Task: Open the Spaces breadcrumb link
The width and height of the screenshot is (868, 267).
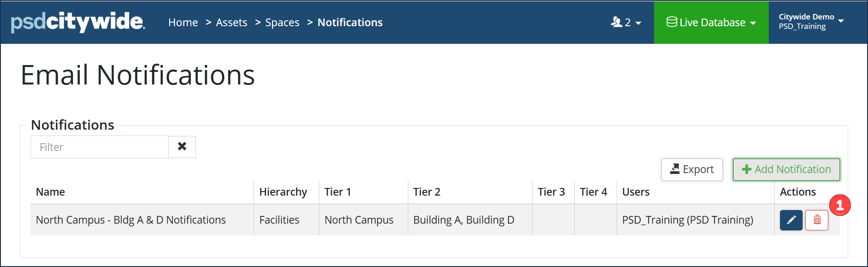Action: (x=282, y=23)
